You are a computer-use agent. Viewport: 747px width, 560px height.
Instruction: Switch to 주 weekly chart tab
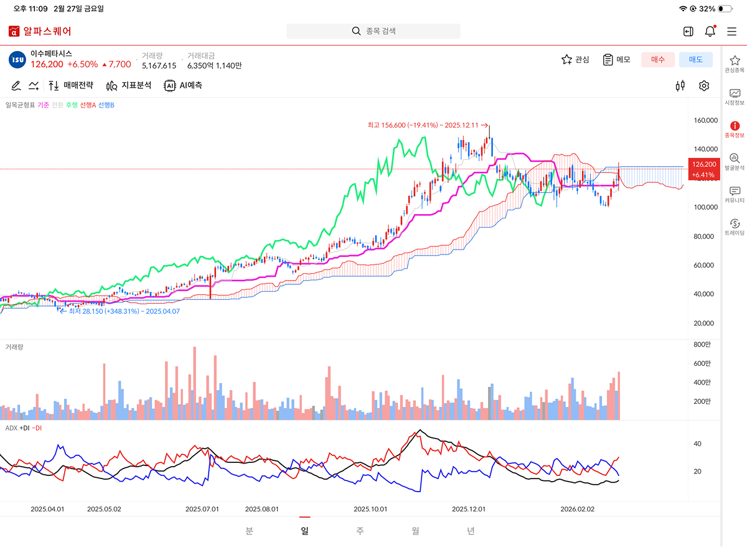click(360, 531)
